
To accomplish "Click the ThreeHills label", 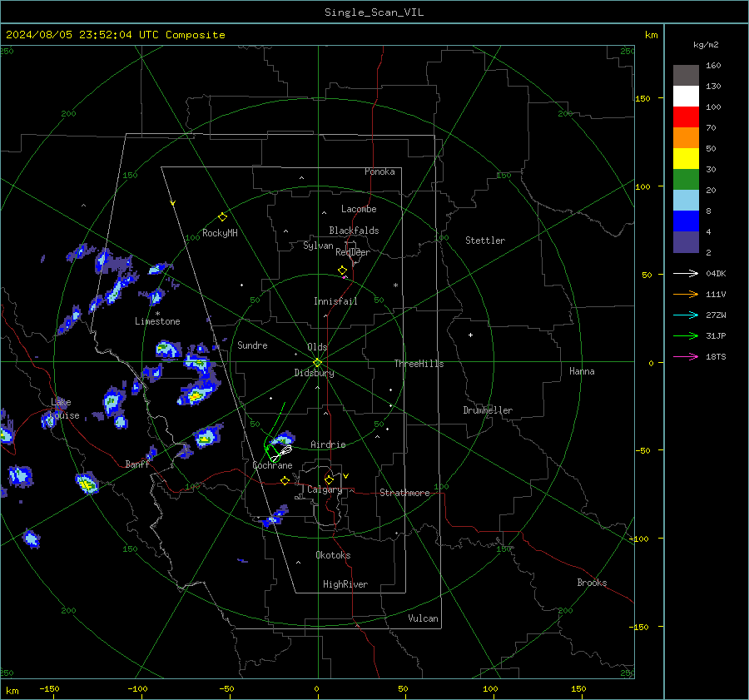I will click(419, 364).
